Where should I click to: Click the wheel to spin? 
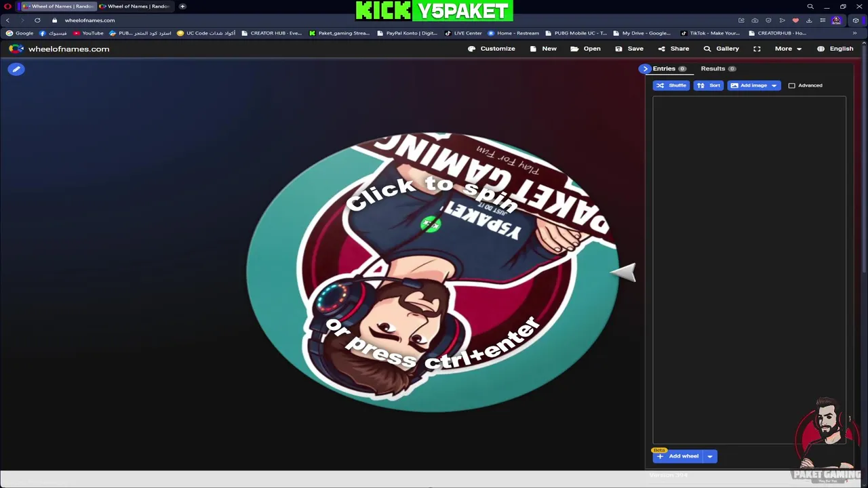tap(433, 272)
